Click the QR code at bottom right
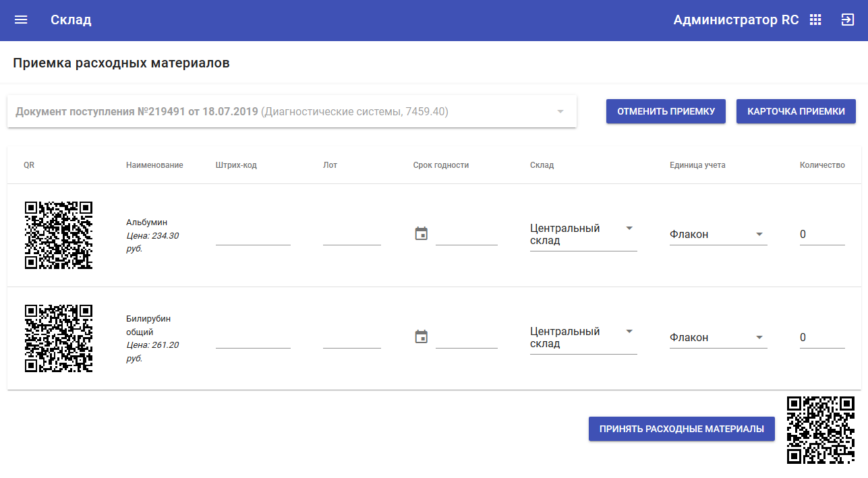 [821, 429]
